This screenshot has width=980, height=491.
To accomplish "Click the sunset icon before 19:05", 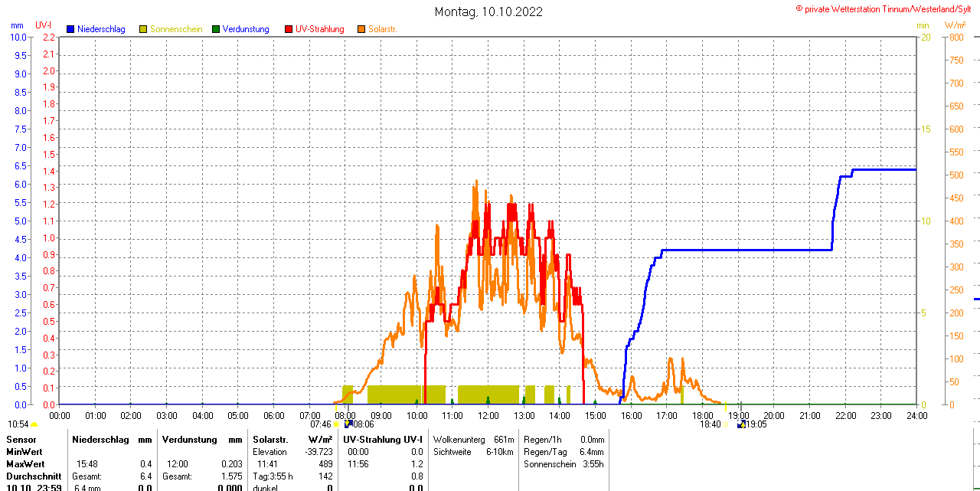I will coord(740,424).
